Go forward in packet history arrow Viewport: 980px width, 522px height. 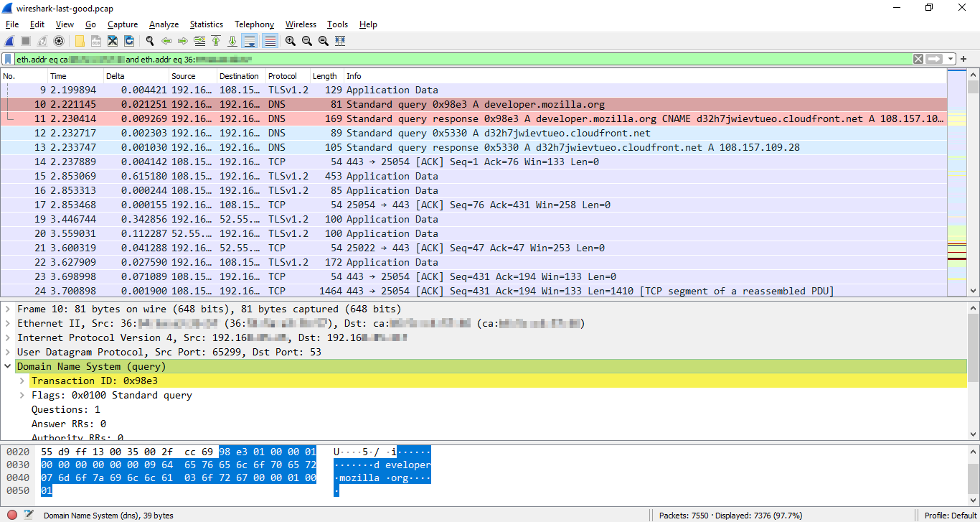point(183,41)
